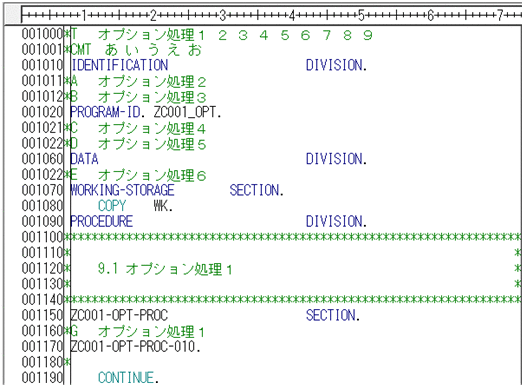Click the PROCEDURE keyword
525x388 pixels.
[x=102, y=222]
